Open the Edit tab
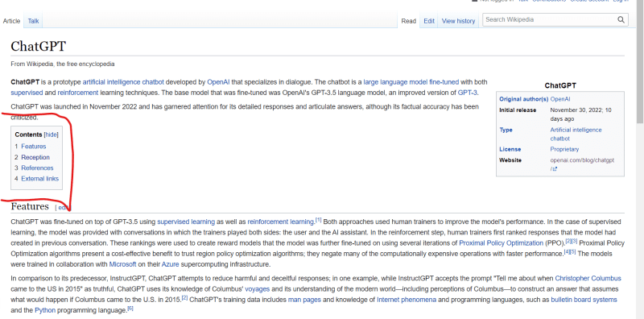644x319 pixels. point(429,21)
